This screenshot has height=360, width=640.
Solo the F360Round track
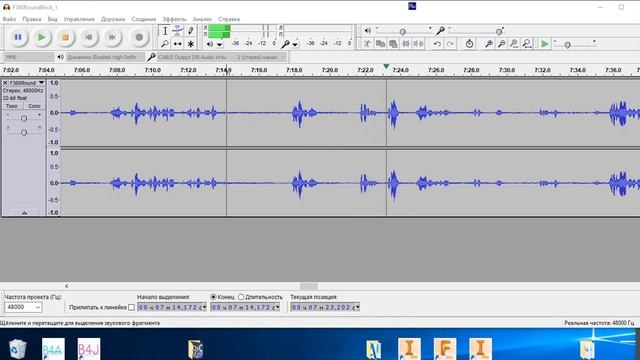34,106
